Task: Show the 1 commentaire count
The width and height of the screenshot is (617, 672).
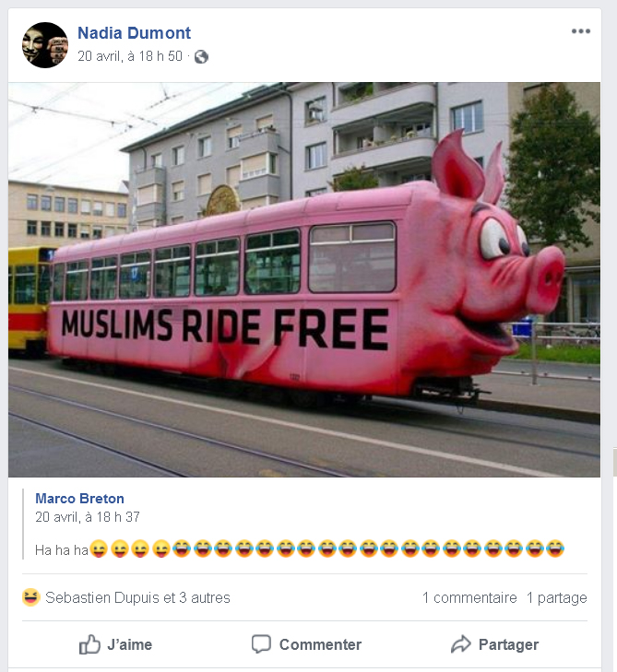Action: 469,597
